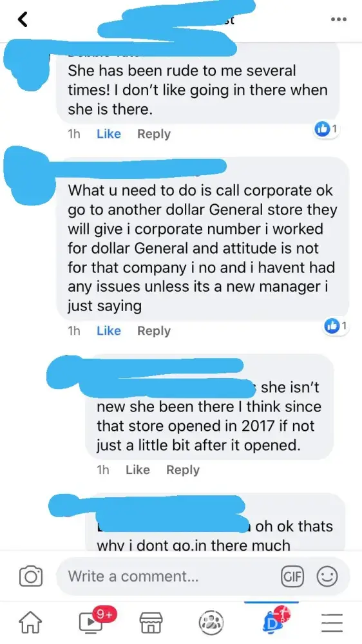Open the three-dot options menu
Screen dimensions: 362x644
[x=339, y=19]
